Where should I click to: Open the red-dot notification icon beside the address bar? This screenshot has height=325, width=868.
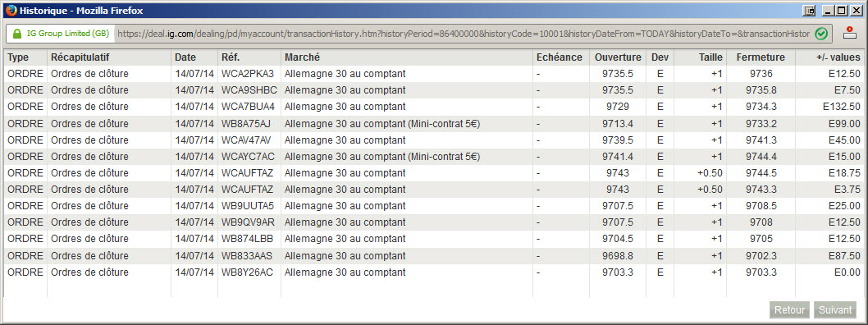pyautogui.click(x=848, y=33)
